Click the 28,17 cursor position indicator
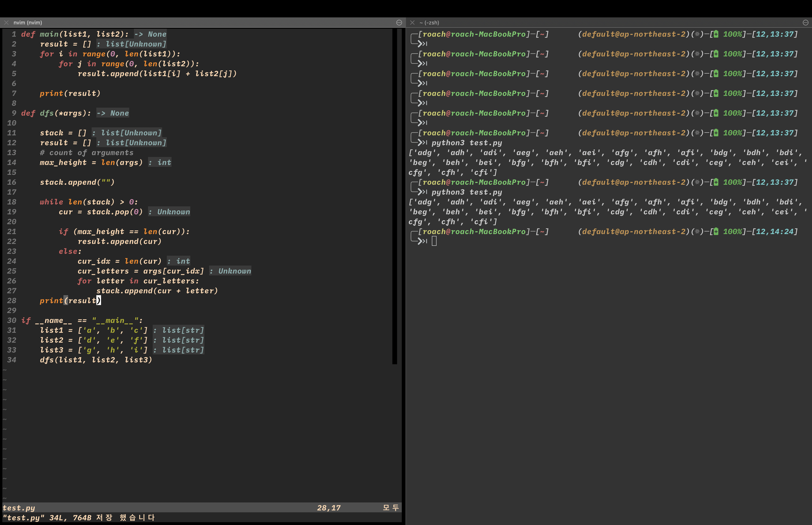812x525 pixels. point(329,508)
